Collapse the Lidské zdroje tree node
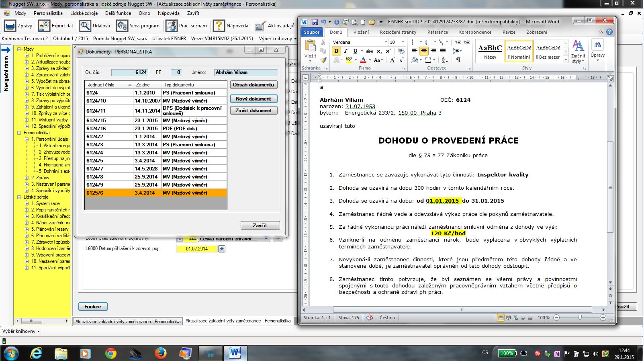644x361 pixels. [x=19, y=197]
